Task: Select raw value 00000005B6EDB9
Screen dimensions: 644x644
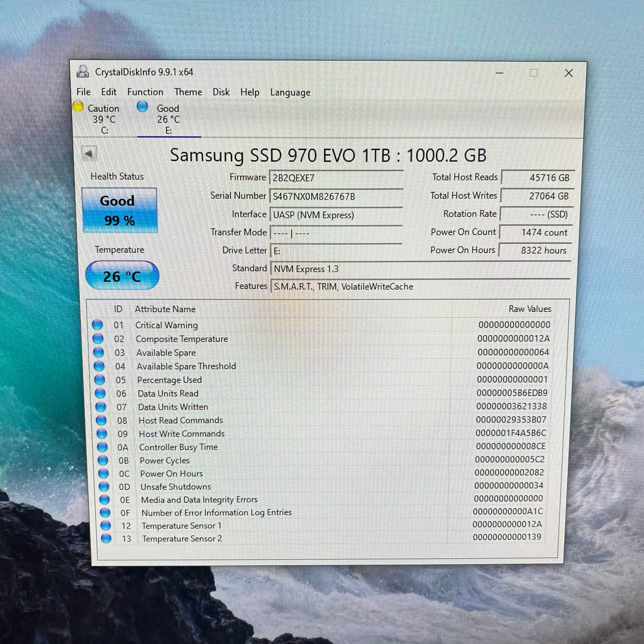Action: pyautogui.click(x=512, y=393)
